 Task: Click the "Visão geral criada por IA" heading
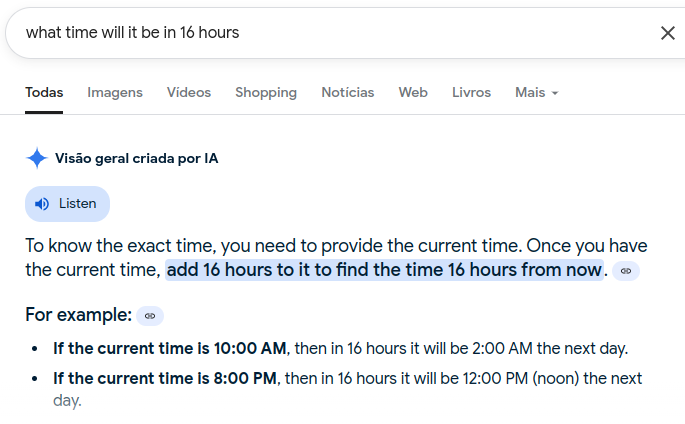pos(136,158)
